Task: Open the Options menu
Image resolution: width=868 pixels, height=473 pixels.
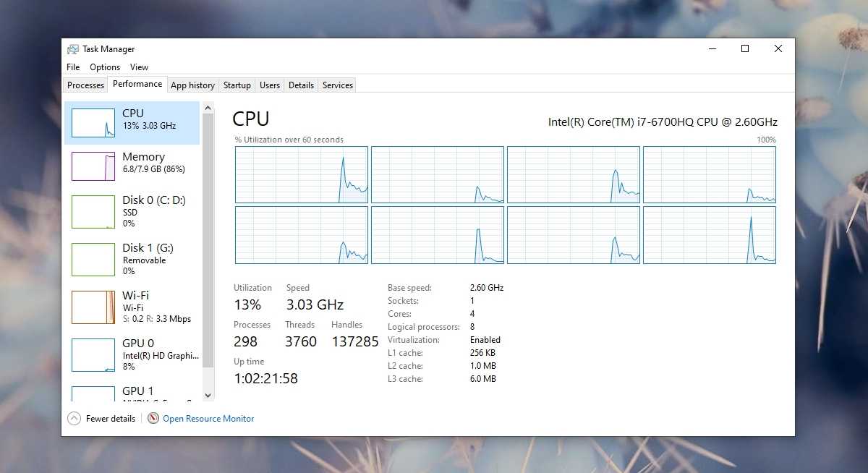Action: coord(105,67)
